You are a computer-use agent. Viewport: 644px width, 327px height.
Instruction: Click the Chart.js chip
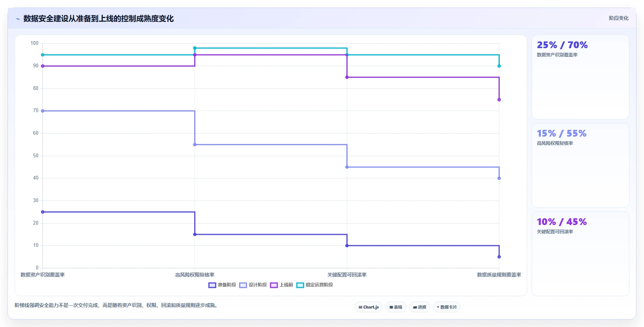click(x=369, y=307)
